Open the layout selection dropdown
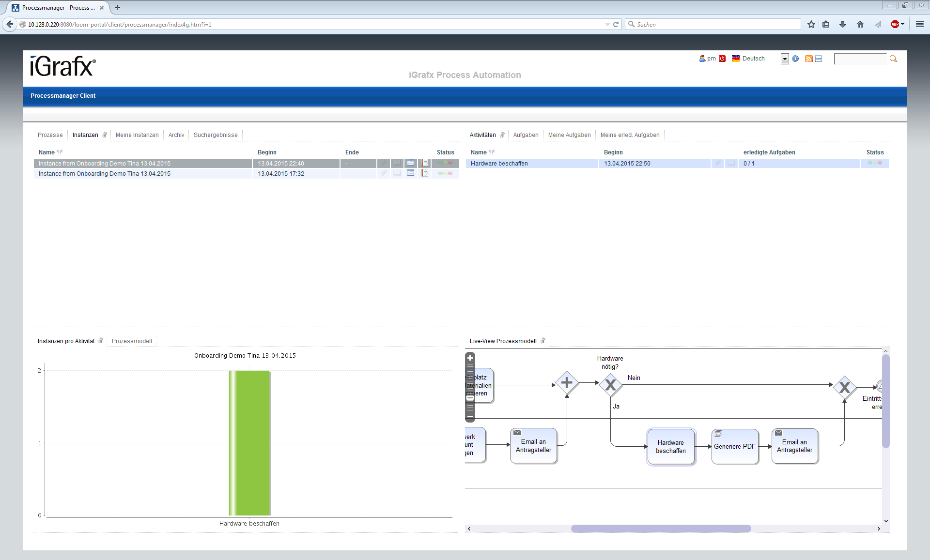930x560 pixels. (784, 59)
